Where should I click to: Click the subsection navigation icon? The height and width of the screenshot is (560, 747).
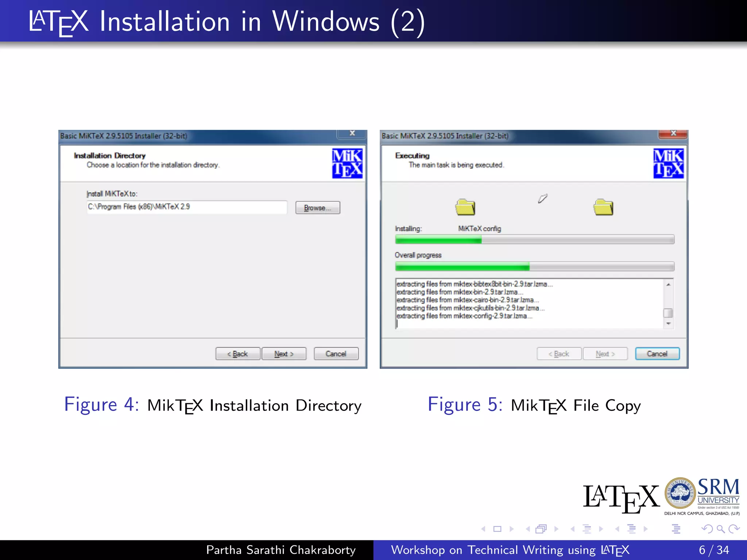point(587,529)
